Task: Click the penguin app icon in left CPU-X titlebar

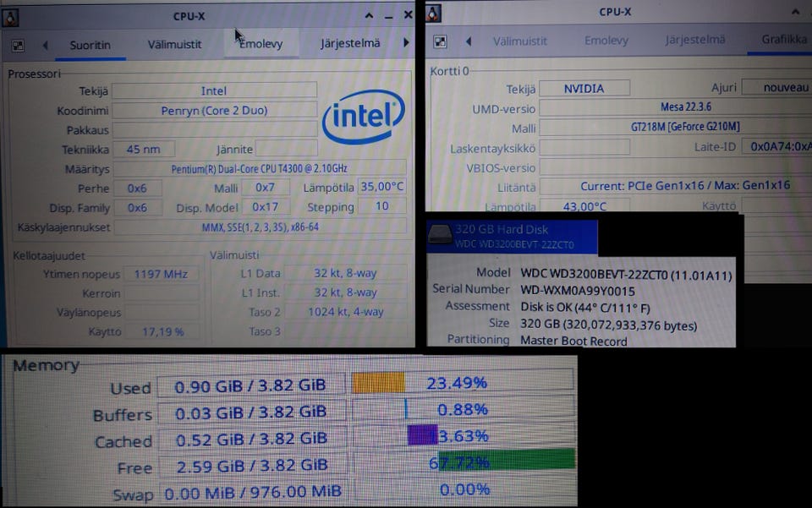Action: click(x=10, y=18)
